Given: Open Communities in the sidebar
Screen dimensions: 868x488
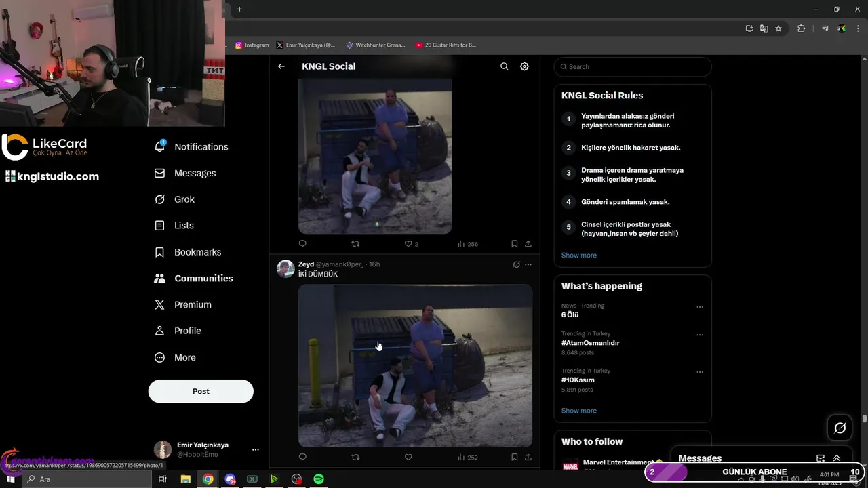Looking at the screenshot, I should pyautogui.click(x=194, y=279).
